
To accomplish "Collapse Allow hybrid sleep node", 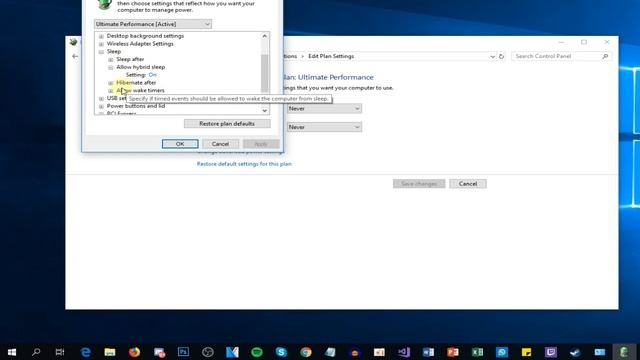I will tap(111, 67).
